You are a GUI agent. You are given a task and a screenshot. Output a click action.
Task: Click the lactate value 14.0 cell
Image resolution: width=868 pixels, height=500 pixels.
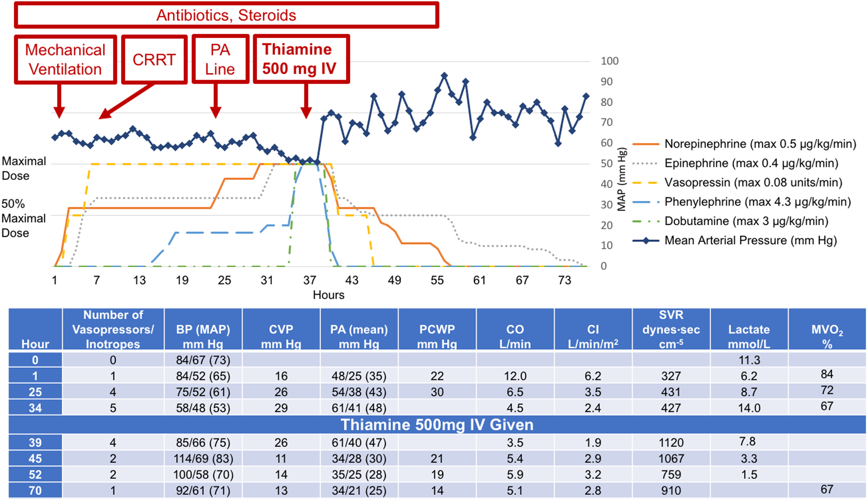click(749, 408)
